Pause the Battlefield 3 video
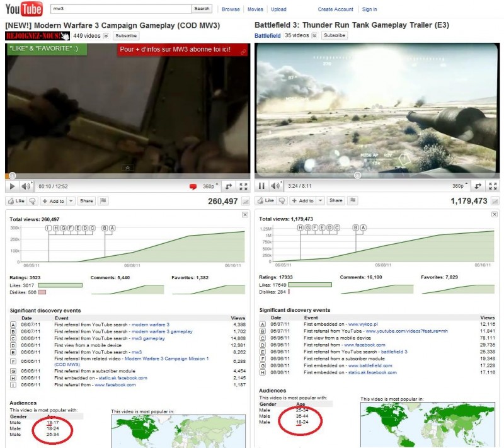Screen dimensions: 504x448 (261, 187)
